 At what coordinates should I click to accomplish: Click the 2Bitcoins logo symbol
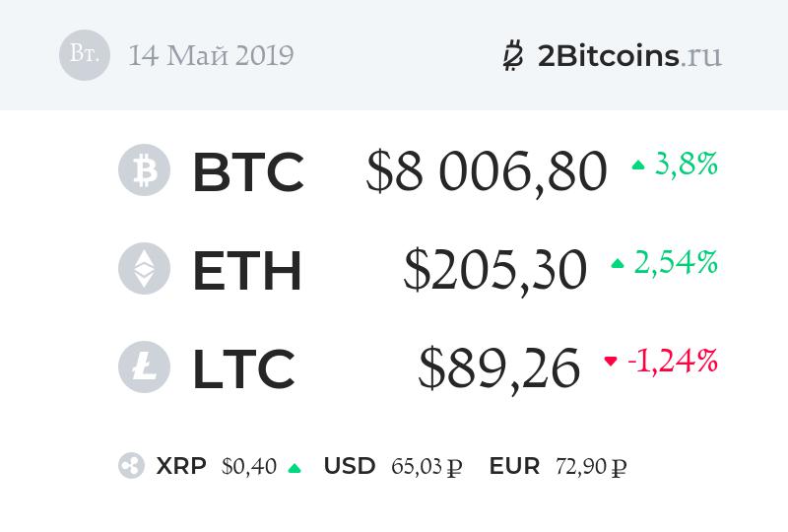512,55
